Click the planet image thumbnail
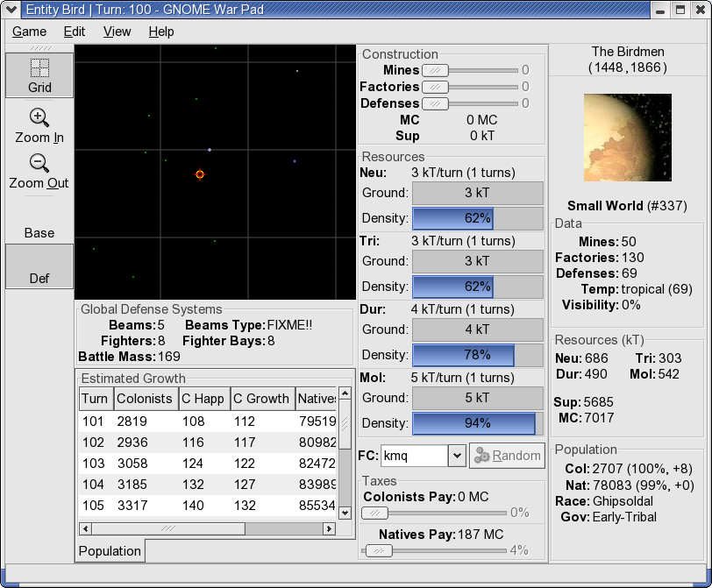712x588 pixels. 627,138
